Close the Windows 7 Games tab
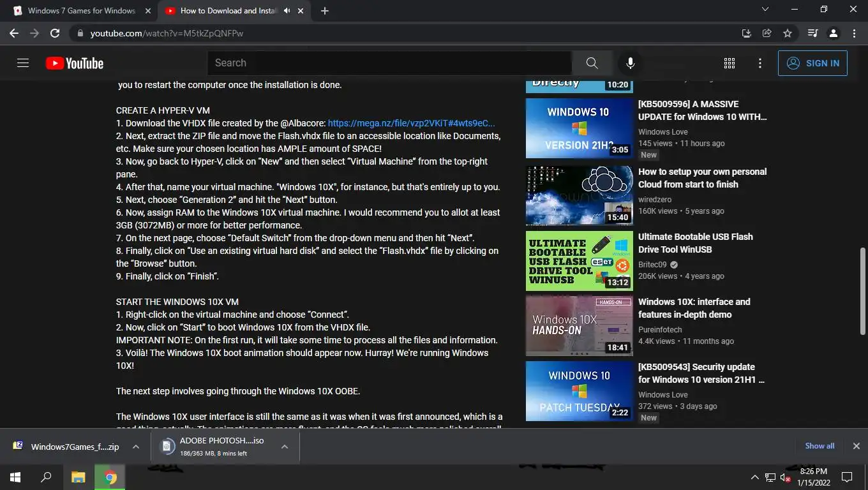Image resolution: width=868 pixels, height=490 pixels. [x=148, y=11]
